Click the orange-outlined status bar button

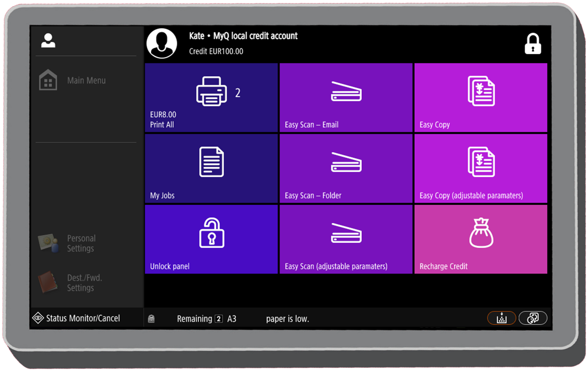[502, 318]
